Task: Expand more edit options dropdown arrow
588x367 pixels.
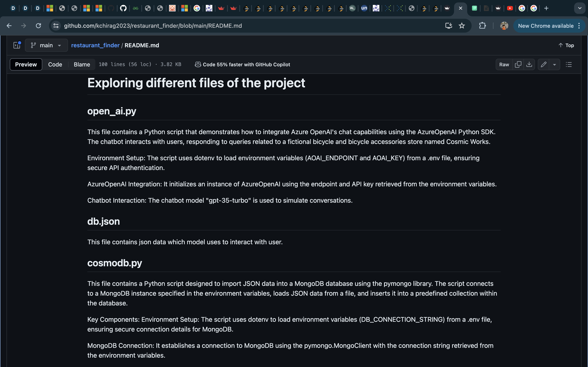Action: (x=555, y=65)
